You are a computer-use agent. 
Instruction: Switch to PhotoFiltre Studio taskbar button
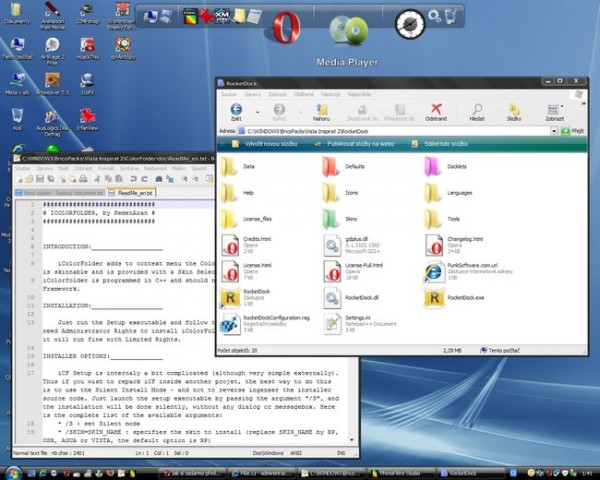[403, 473]
